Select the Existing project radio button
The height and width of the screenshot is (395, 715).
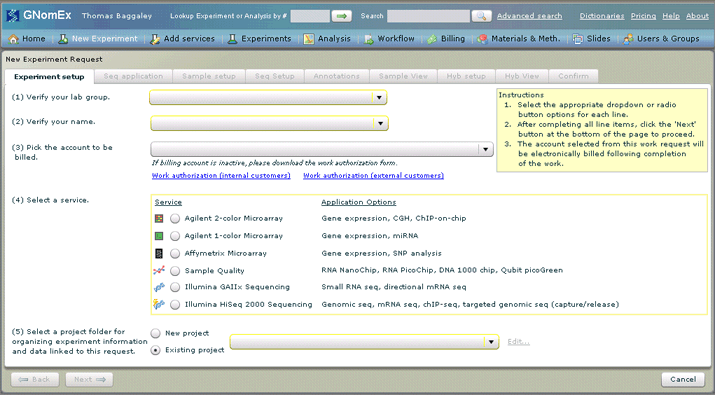tap(155, 350)
